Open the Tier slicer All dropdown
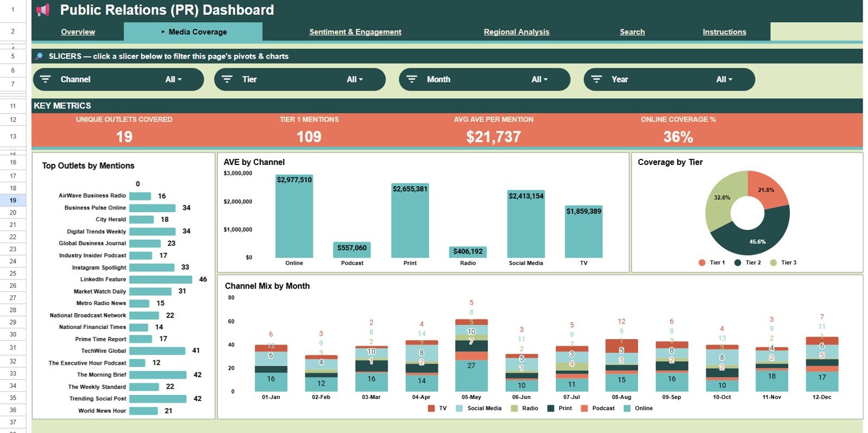 [355, 79]
